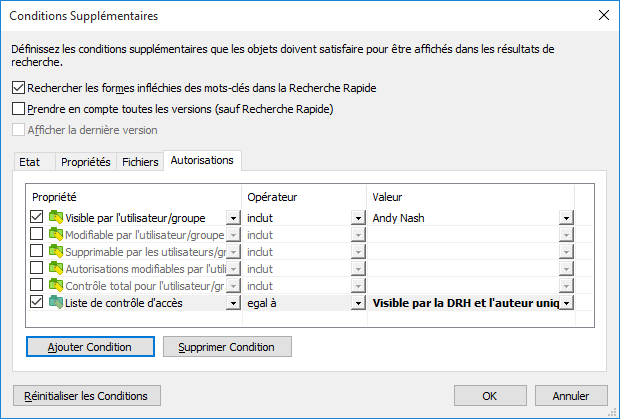Click the icon beside Modifiable par l'utilisateur/groupe
The image size is (620, 419).
click(x=56, y=234)
